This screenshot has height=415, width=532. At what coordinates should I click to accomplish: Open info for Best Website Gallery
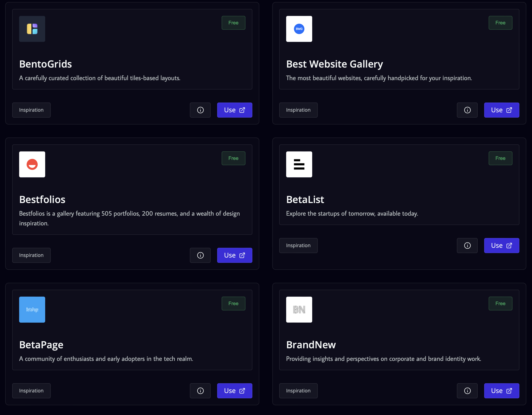(x=467, y=110)
